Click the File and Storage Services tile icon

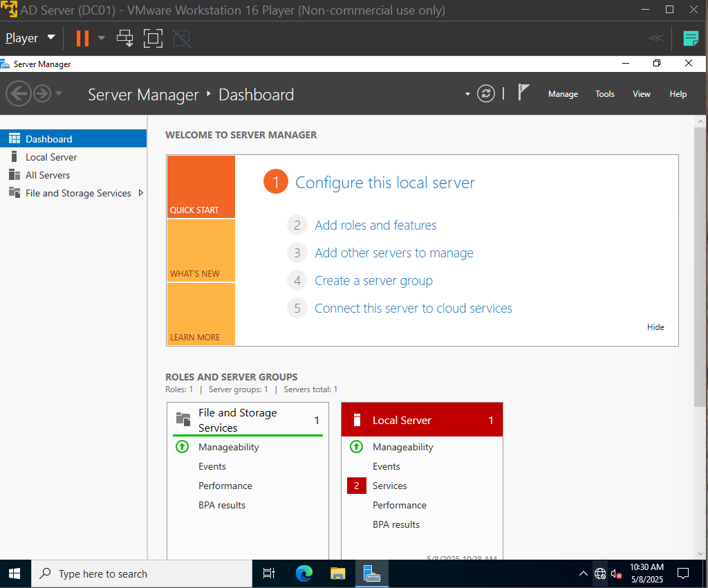(183, 419)
